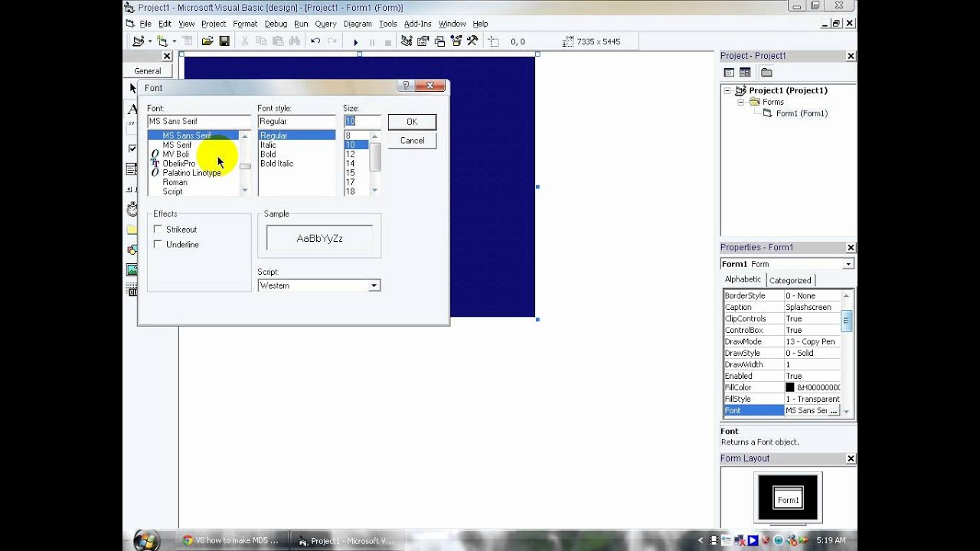The width and height of the screenshot is (980, 551).
Task: Select the Label tool in the toolbox
Action: tap(132, 109)
